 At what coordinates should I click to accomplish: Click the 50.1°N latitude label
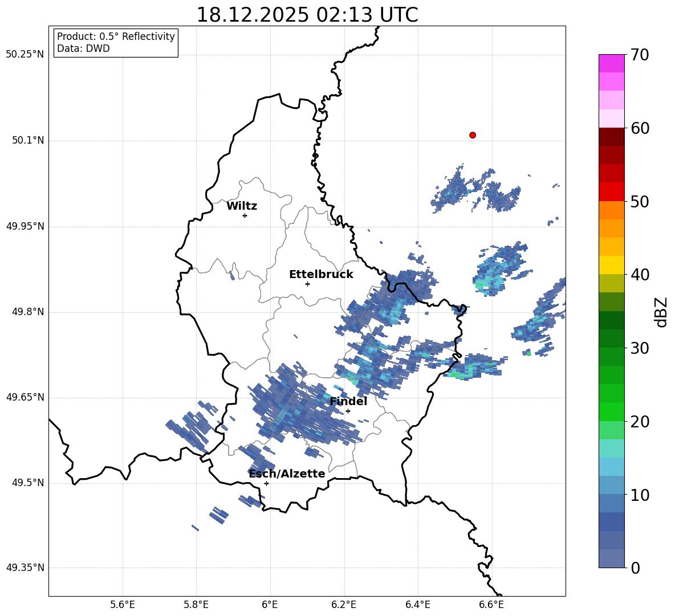click(29, 141)
